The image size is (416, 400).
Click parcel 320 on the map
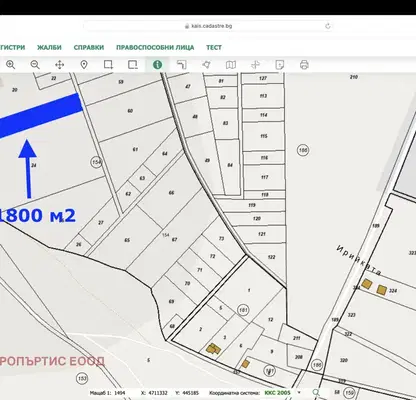click(344, 360)
